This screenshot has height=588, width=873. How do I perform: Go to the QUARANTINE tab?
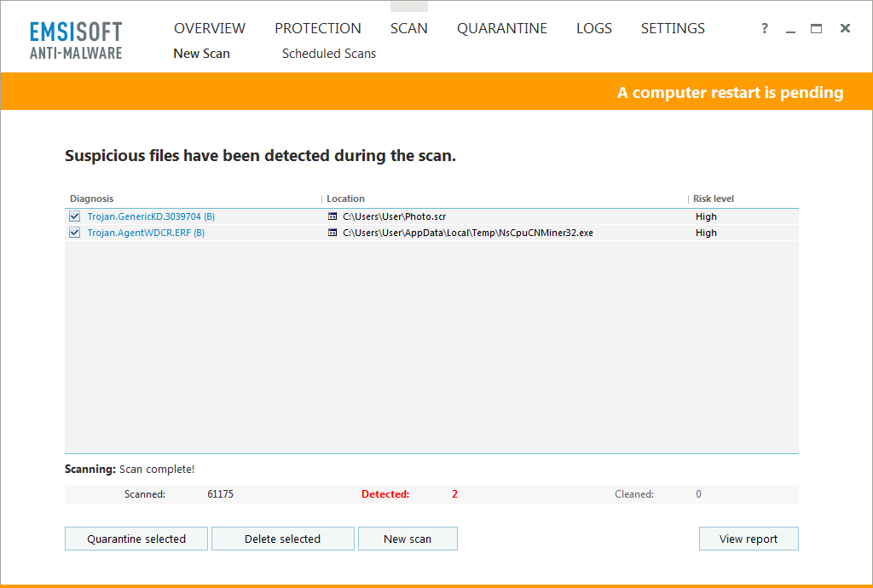tap(502, 28)
